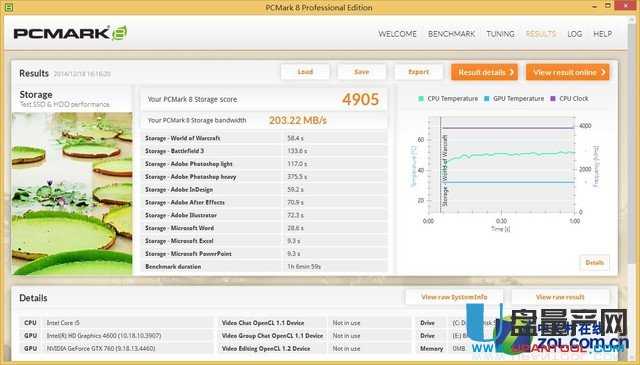Toggle the CPU Clock legend swatch

[553, 99]
